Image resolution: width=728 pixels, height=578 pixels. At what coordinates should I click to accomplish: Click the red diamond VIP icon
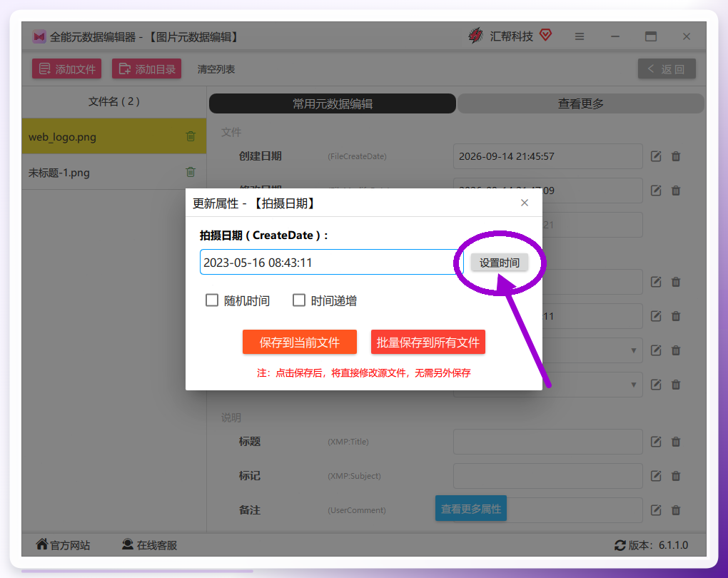click(545, 35)
